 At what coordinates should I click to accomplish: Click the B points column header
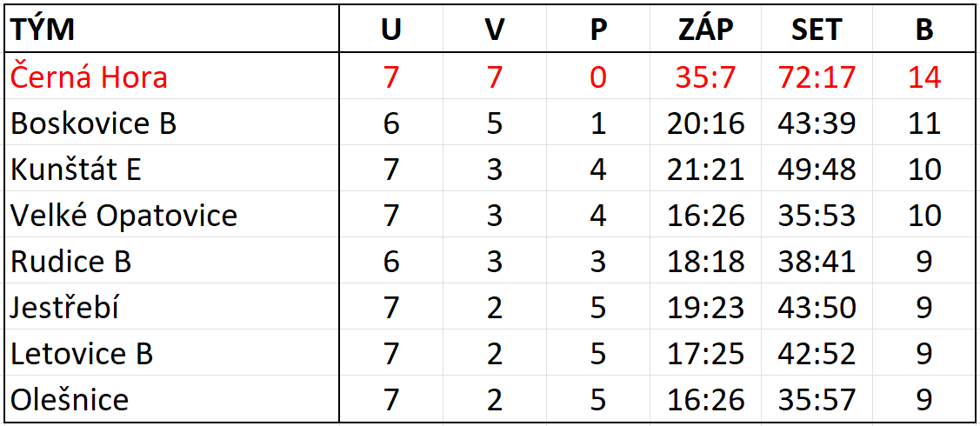[924, 30]
